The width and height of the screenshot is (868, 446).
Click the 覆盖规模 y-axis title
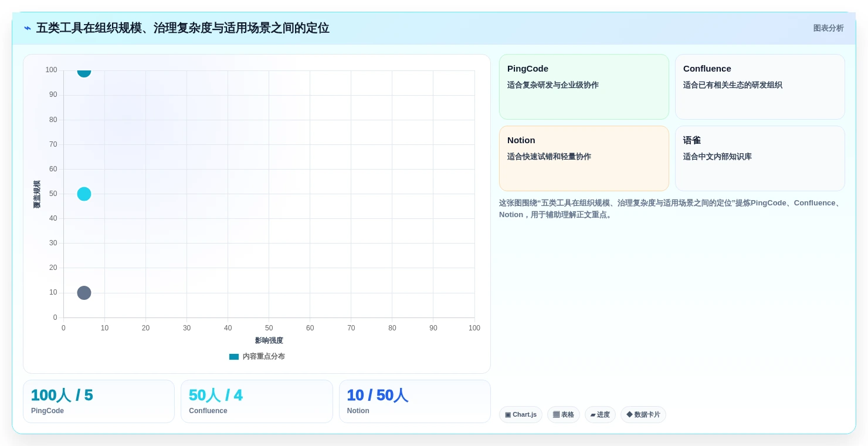(37, 194)
